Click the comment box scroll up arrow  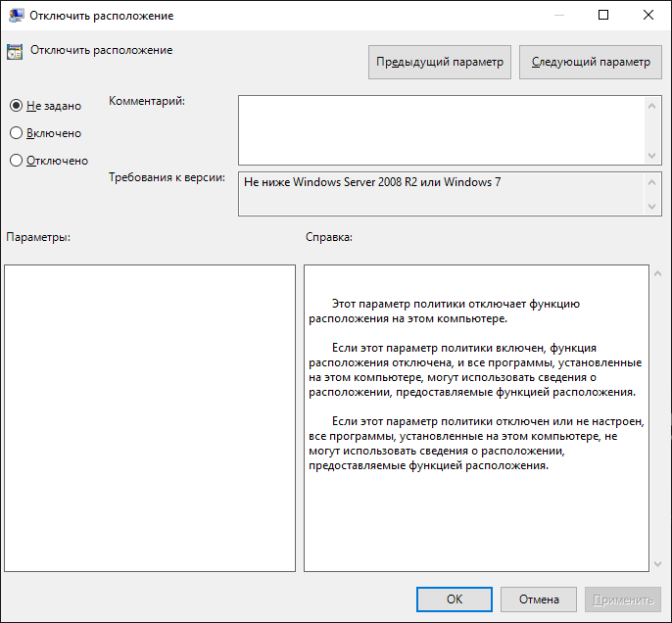(651, 106)
